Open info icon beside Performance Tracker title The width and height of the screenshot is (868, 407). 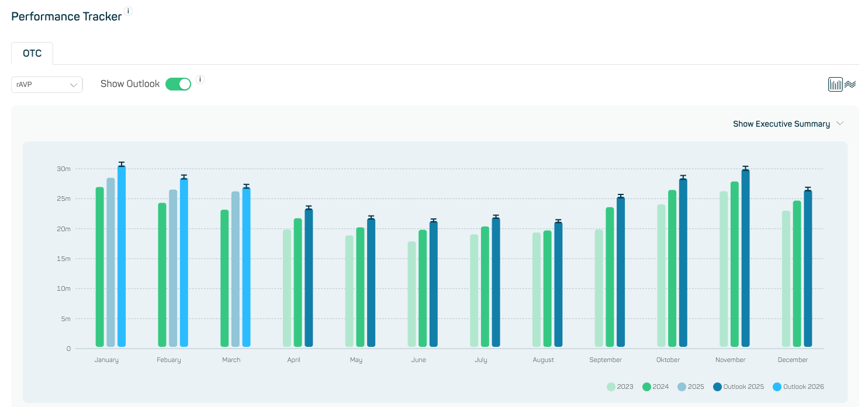point(129,11)
